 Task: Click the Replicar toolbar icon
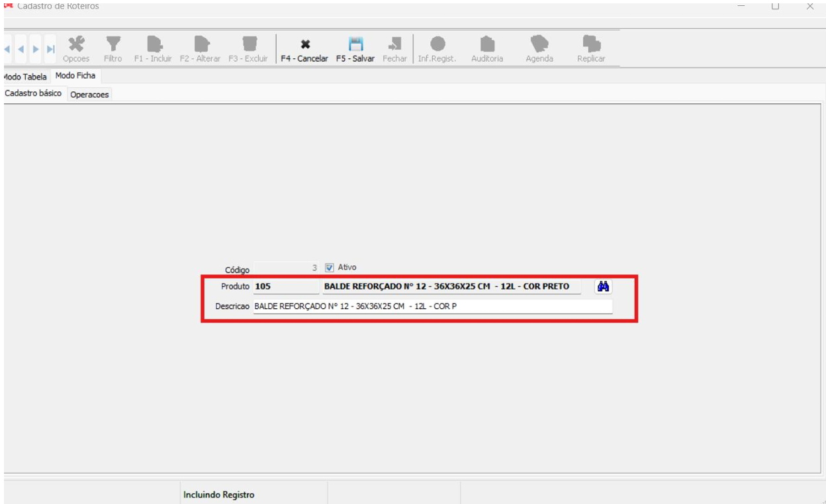point(591,45)
